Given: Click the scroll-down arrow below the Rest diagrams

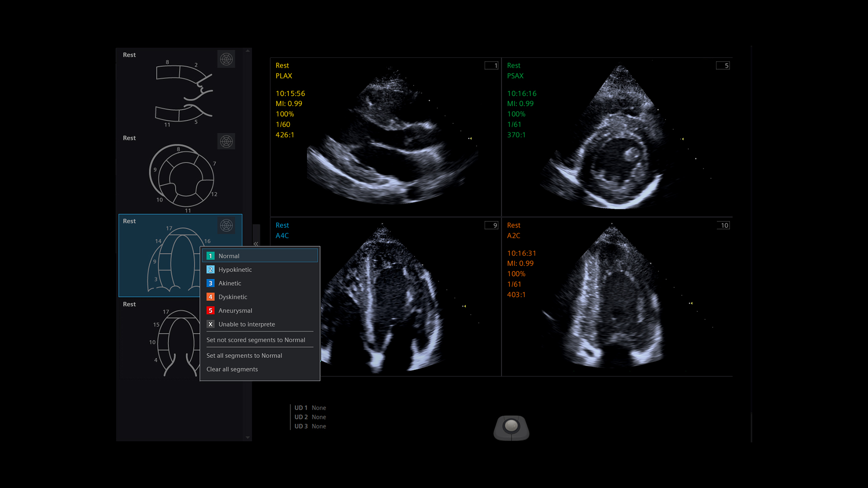Looking at the screenshot, I should click(247, 437).
